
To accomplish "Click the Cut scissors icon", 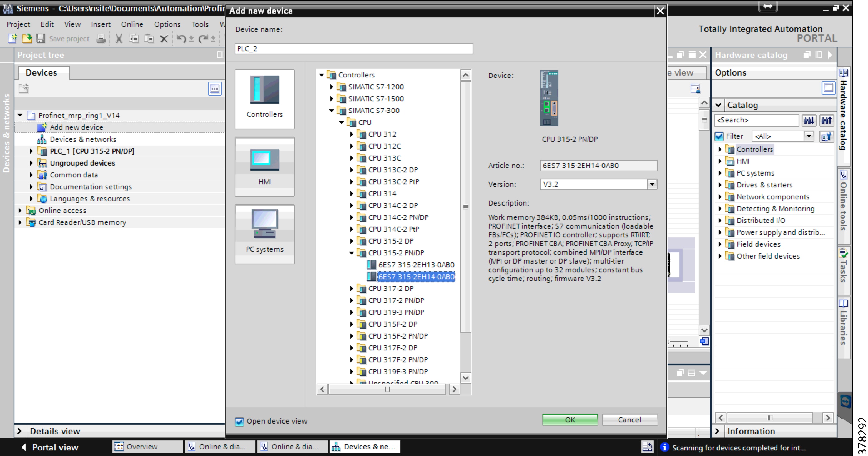I will [x=119, y=39].
